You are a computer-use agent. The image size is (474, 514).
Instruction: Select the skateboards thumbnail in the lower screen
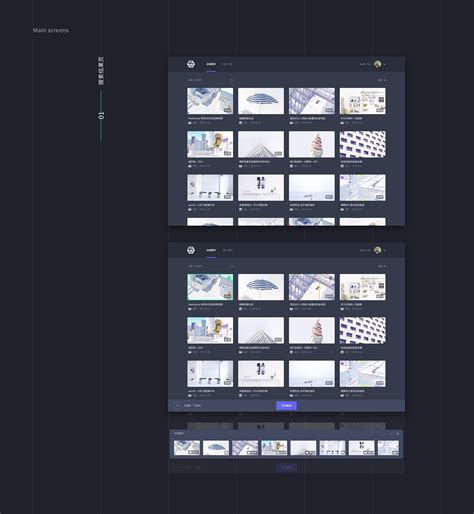261,374
